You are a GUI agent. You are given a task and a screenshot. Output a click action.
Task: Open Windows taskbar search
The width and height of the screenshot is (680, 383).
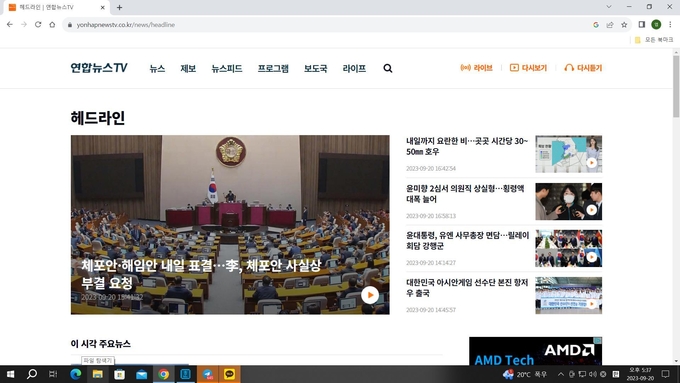pos(32,374)
